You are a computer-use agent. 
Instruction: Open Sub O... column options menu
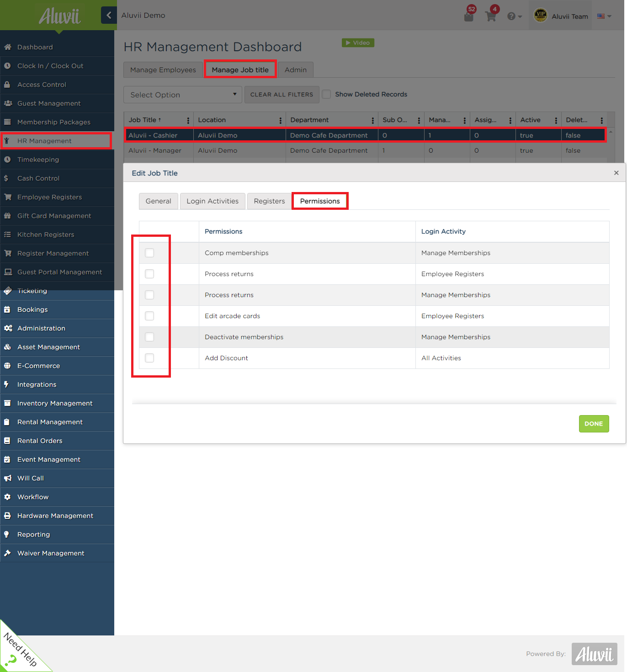(419, 120)
